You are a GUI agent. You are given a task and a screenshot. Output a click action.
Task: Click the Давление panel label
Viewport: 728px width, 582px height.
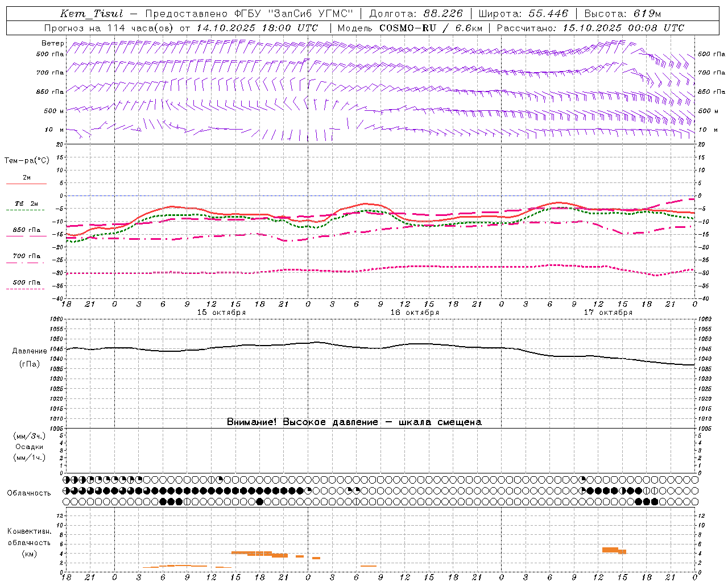(x=30, y=351)
